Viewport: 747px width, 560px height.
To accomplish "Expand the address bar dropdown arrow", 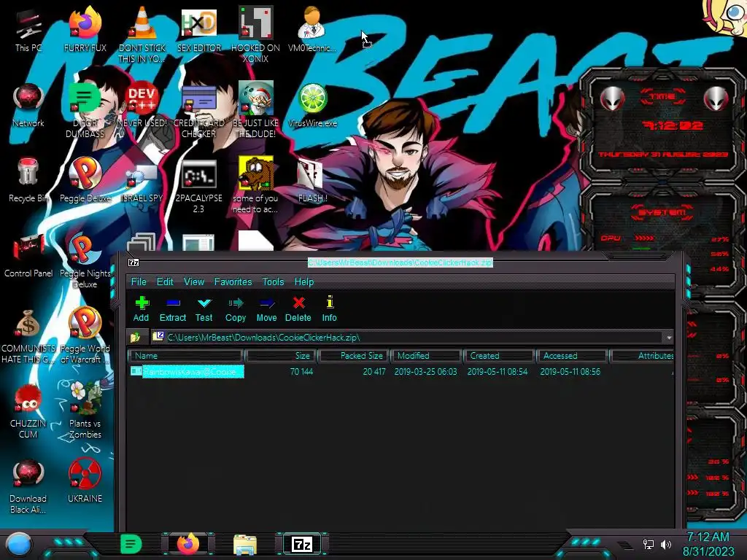I will pos(670,337).
